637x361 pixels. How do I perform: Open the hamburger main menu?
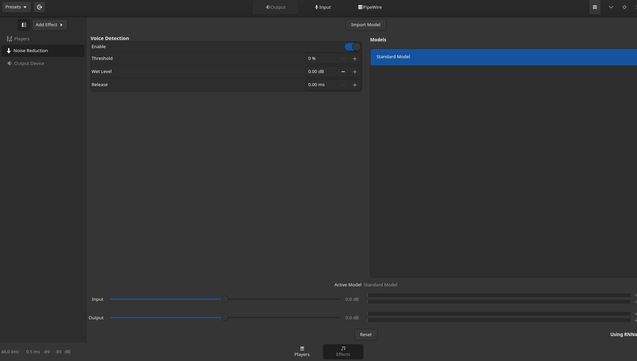tap(595, 7)
